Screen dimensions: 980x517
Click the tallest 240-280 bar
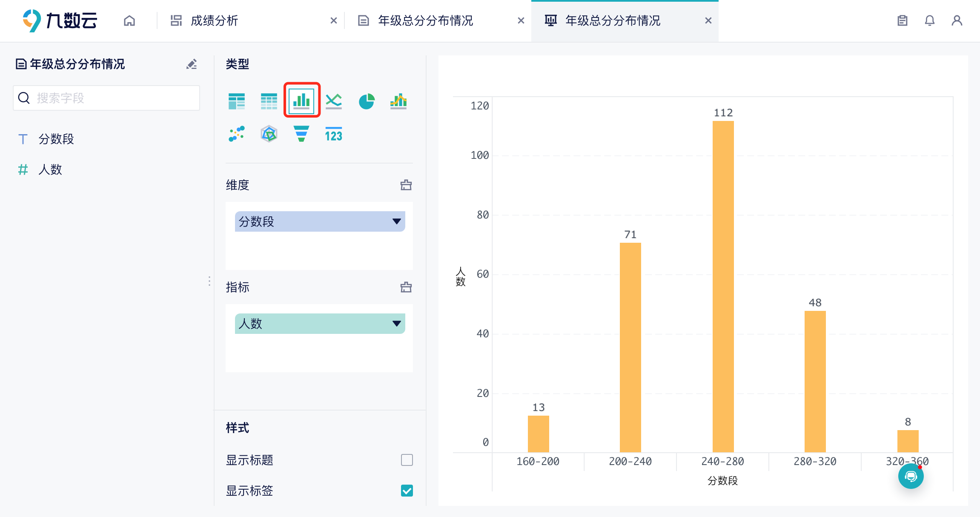tap(723, 287)
